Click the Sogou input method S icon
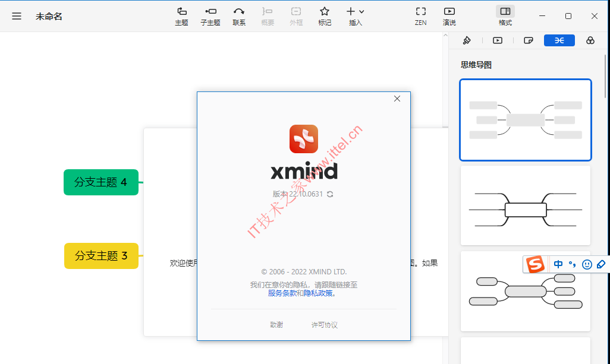Image resolution: width=610 pixels, height=364 pixels. pyautogui.click(x=535, y=265)
